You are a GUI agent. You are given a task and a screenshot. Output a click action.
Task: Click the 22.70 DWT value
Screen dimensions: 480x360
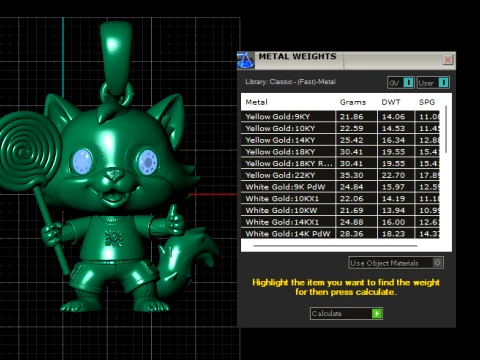coord(393,175)
